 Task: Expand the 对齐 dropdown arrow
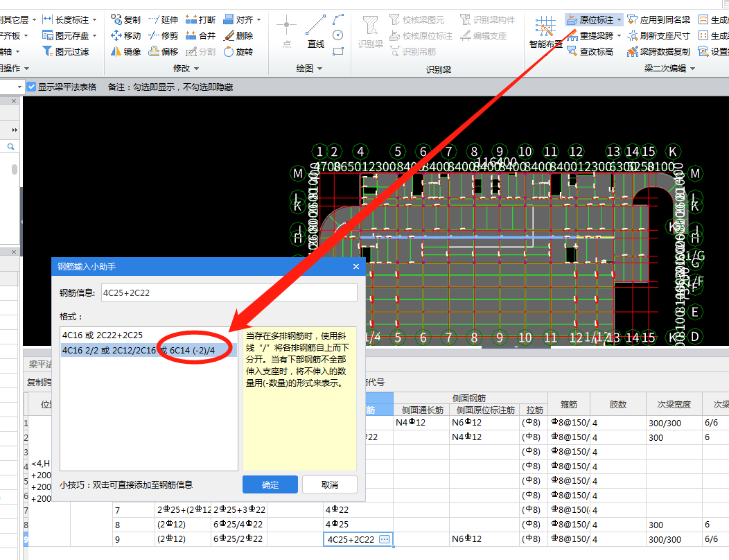tap(259, 19)
